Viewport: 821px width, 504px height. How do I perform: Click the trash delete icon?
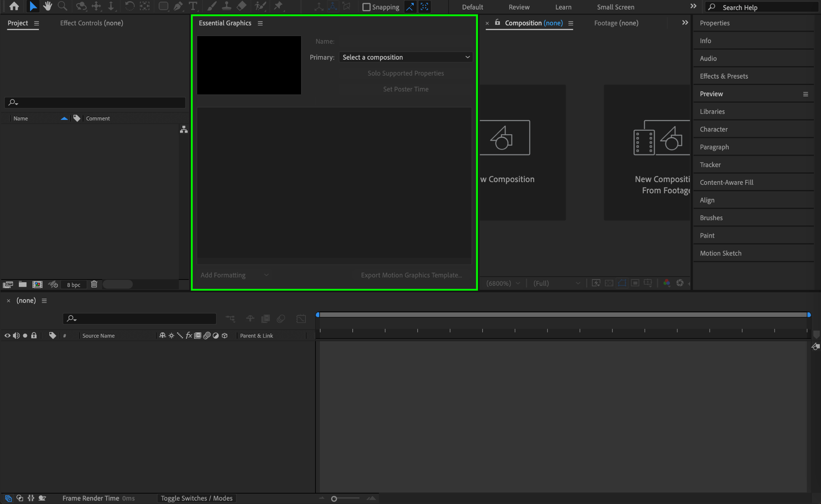pos(94,284)
